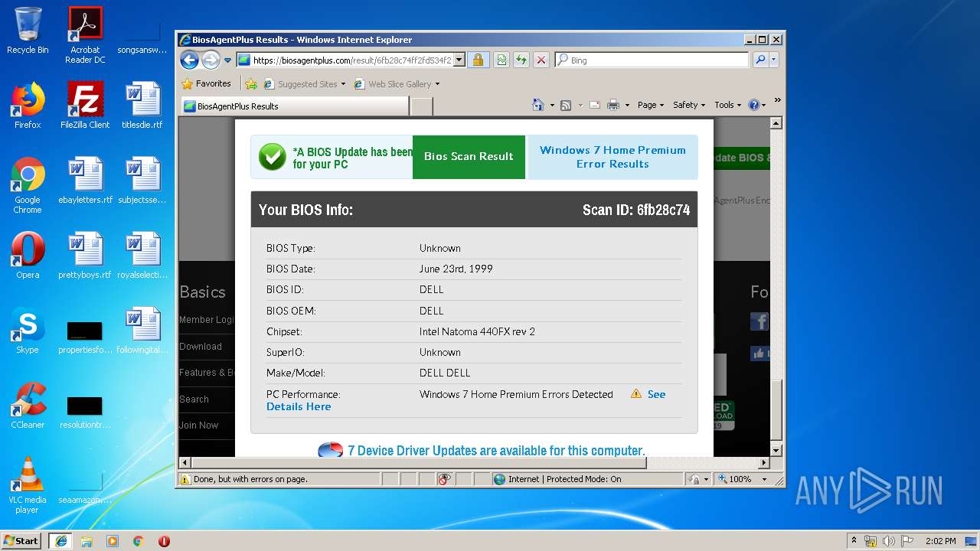Click the InPrivate filtering status icon

(444, 479)
